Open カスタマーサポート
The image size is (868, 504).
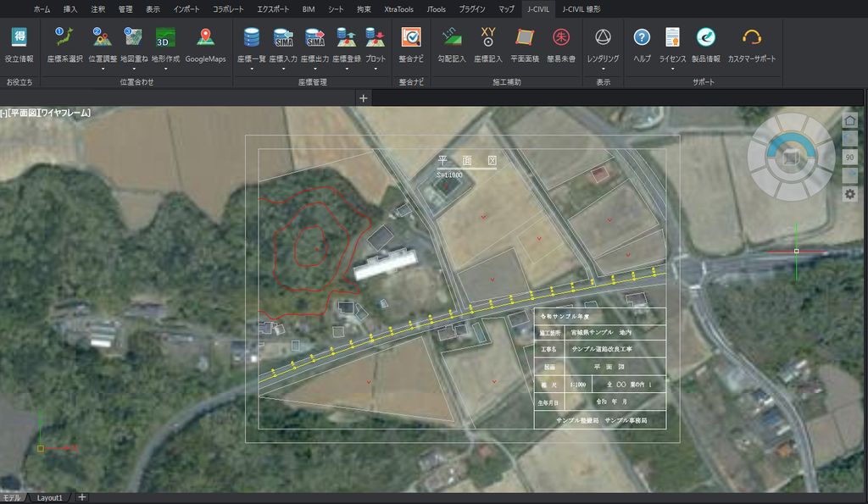pyautogui.click(x=751, y=44)
